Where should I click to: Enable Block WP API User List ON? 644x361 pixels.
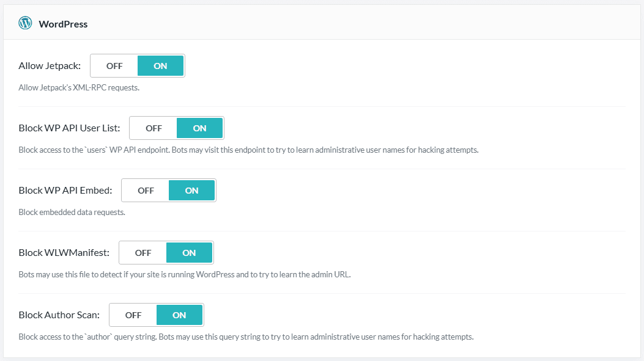coord(199,128)
